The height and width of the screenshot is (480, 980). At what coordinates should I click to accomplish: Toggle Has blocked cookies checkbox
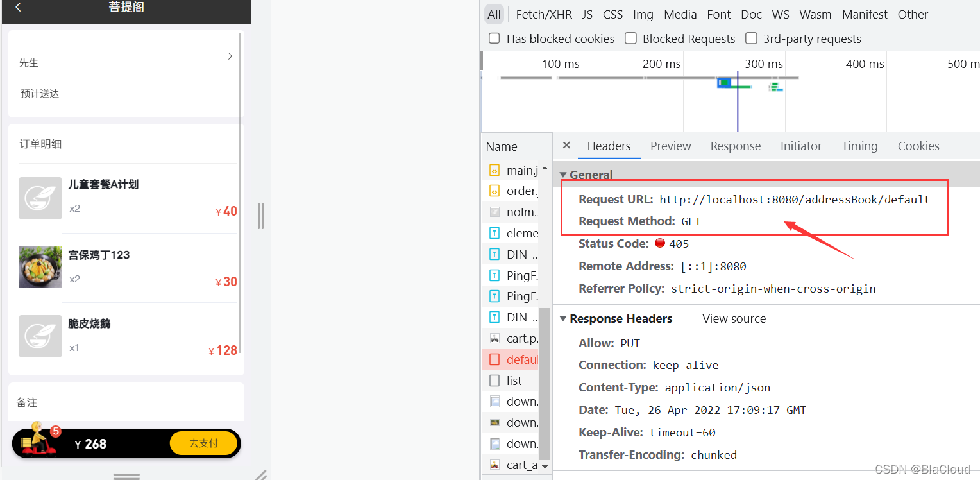coord(494,39)
